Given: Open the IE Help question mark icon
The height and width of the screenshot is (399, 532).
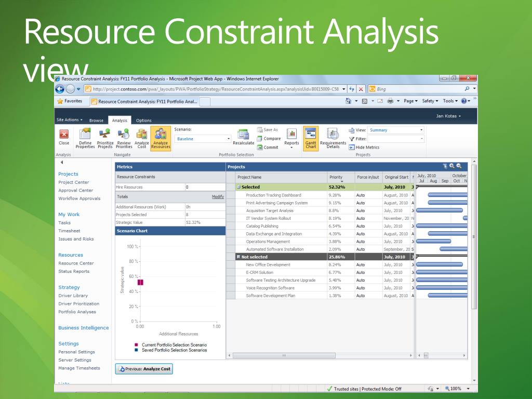Looking at the screenshot, I should pos(464,101).
